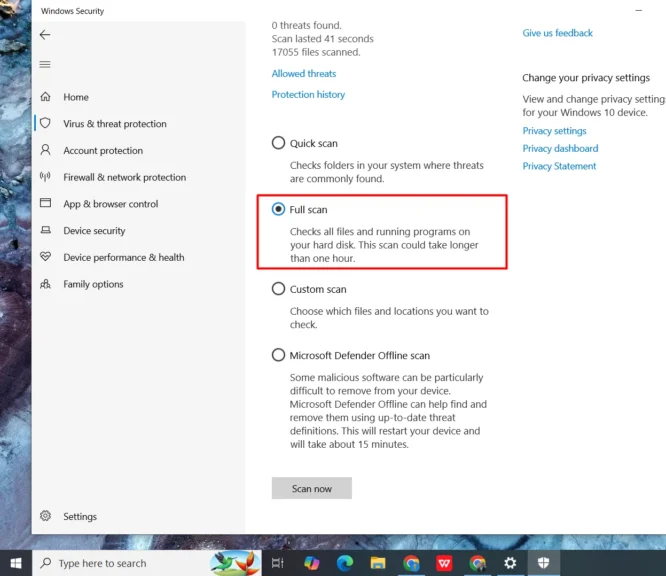The image size is (666, 576).
Task: Open the Privacy settings link
Action: [554, 131]
